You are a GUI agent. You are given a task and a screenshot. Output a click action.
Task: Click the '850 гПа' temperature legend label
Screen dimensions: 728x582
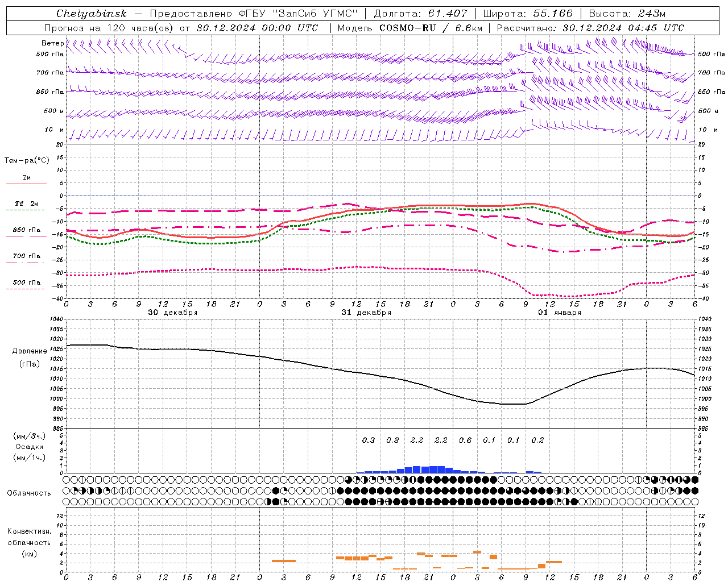coord(26,230)
